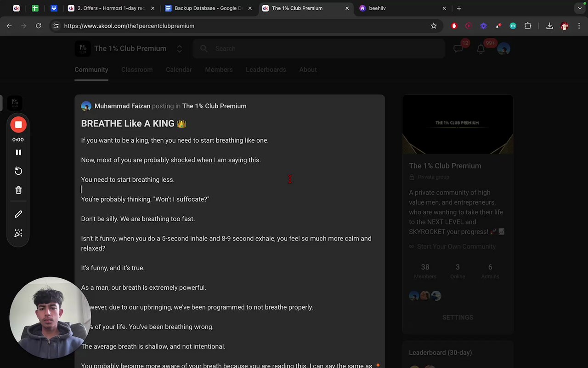Delete the recording using the trash icon

pyautogui.click(x=18, y=190)
